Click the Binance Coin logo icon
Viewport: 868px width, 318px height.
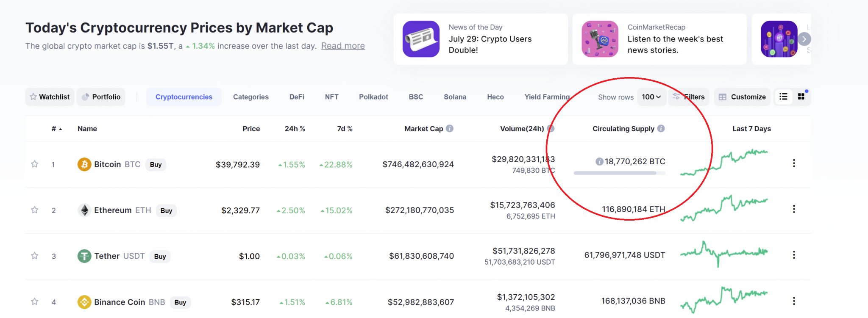tap(84, 302)
